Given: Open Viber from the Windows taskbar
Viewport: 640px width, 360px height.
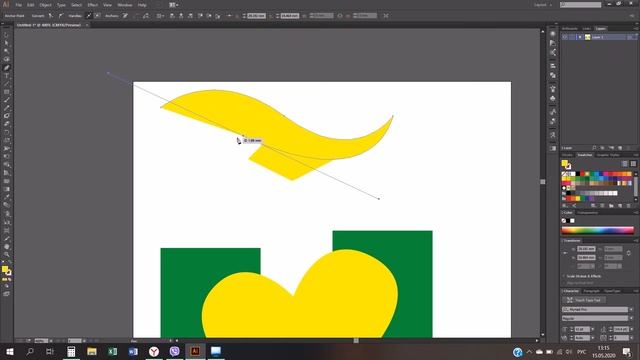Looking at the screenshot, I should (x=174, y=351).
